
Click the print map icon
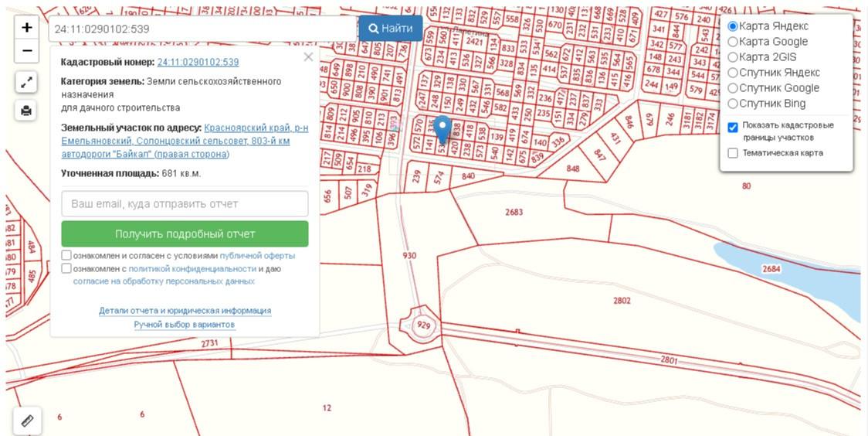pyautogui.click(x=26, y=111)
